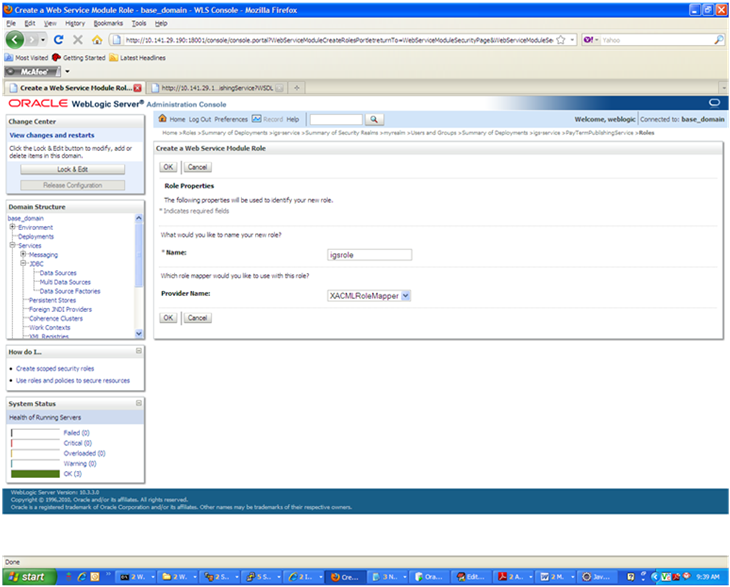
Task: Expand the Messaging tree node
Action: pos(23,254)
